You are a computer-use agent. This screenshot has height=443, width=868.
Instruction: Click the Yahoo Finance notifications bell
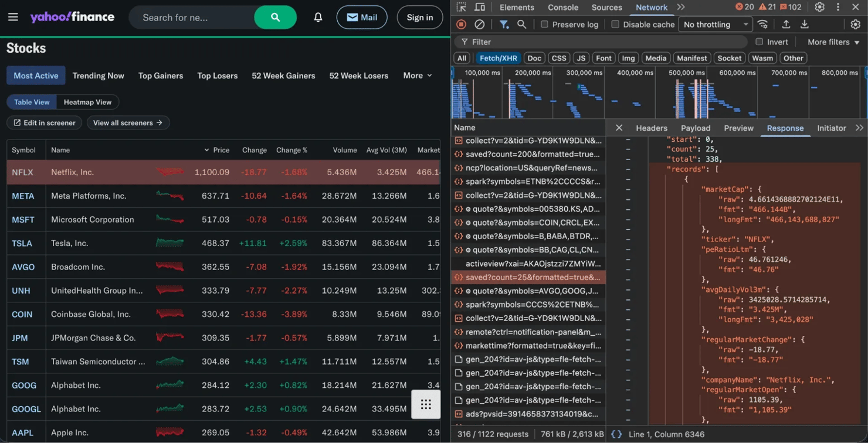click(318, 18)
